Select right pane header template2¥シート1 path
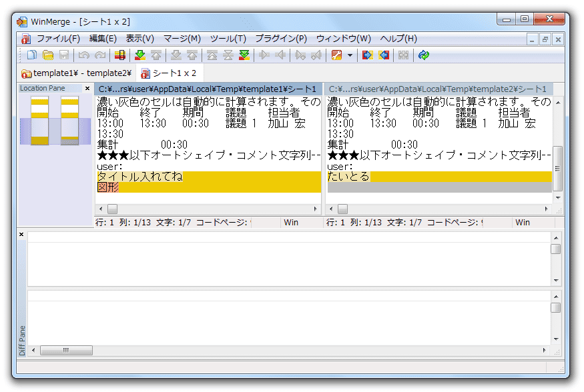 [439, 89]
